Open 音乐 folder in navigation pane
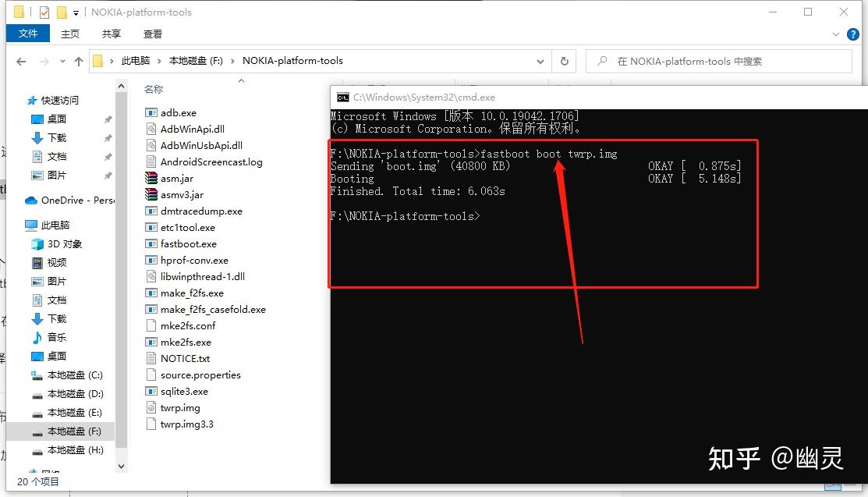Viewport: 868px width, 497px height. pyautogui.click(x=56, y=337)
